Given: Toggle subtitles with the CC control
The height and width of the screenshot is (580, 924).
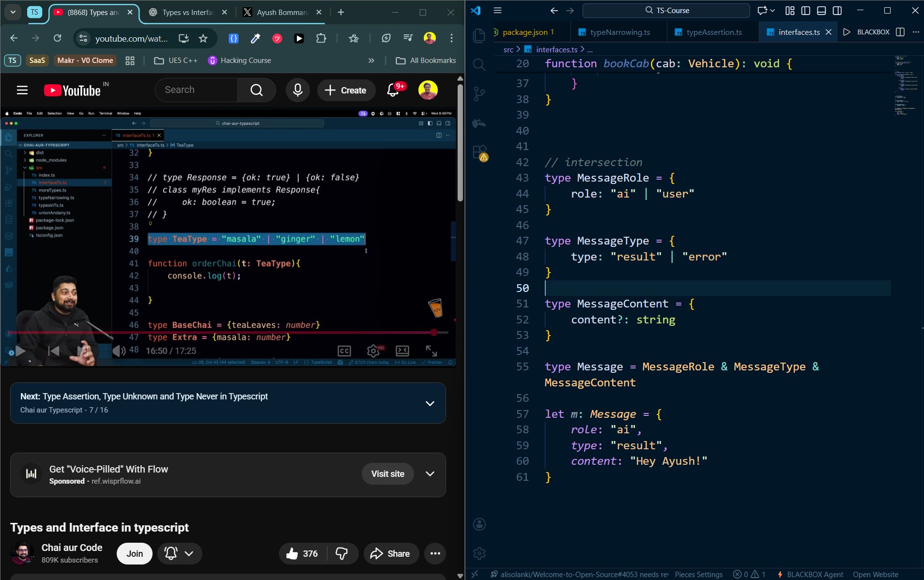Looking at the screenshot, I should pyautogui.click(x=344, y=351).
